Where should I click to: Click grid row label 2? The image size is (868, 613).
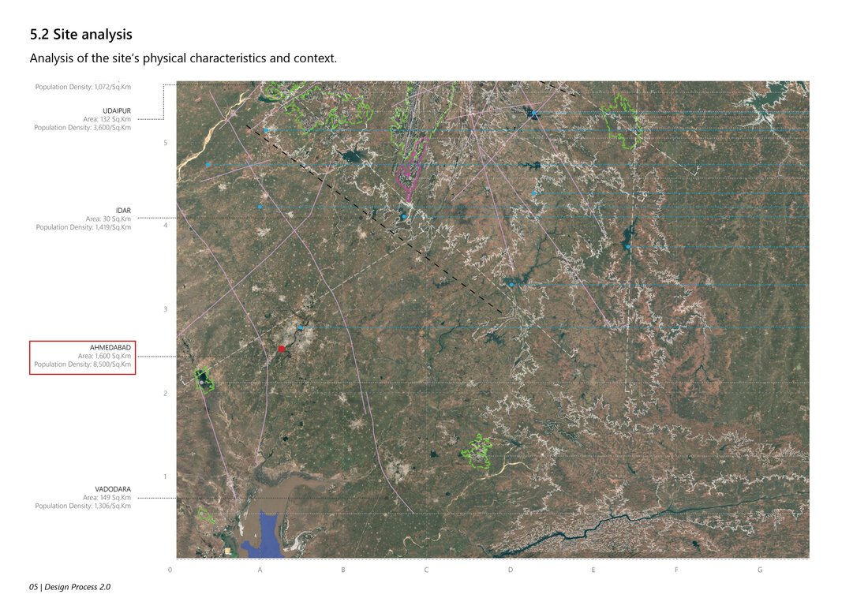(165, 394)
